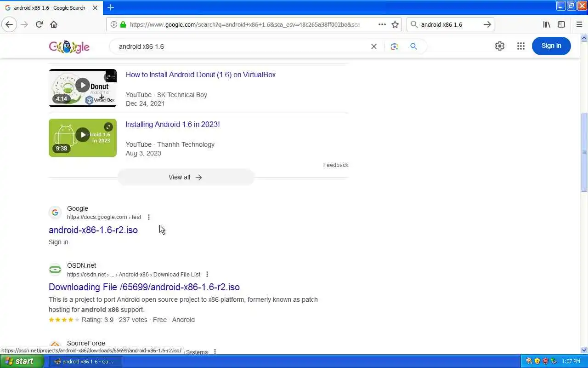Screen dimensions: 588x368
Task: Open the Firefox hamburger menu
Action: (579, 24)
